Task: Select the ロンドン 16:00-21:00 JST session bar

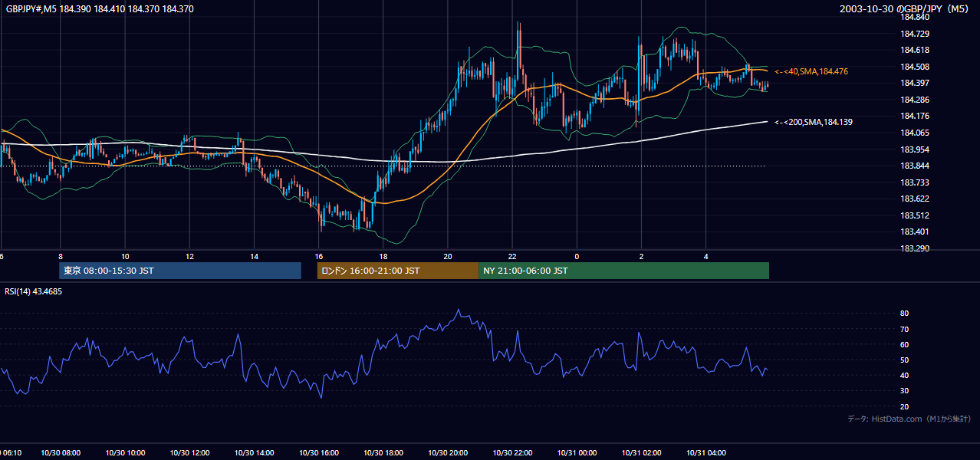Action: [x=398, y=271]
